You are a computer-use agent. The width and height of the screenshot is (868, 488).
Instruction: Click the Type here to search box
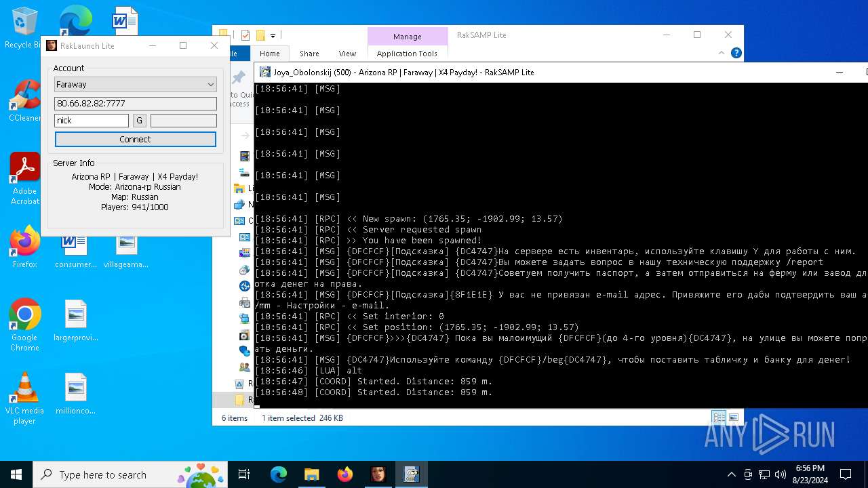click(130, 474)
